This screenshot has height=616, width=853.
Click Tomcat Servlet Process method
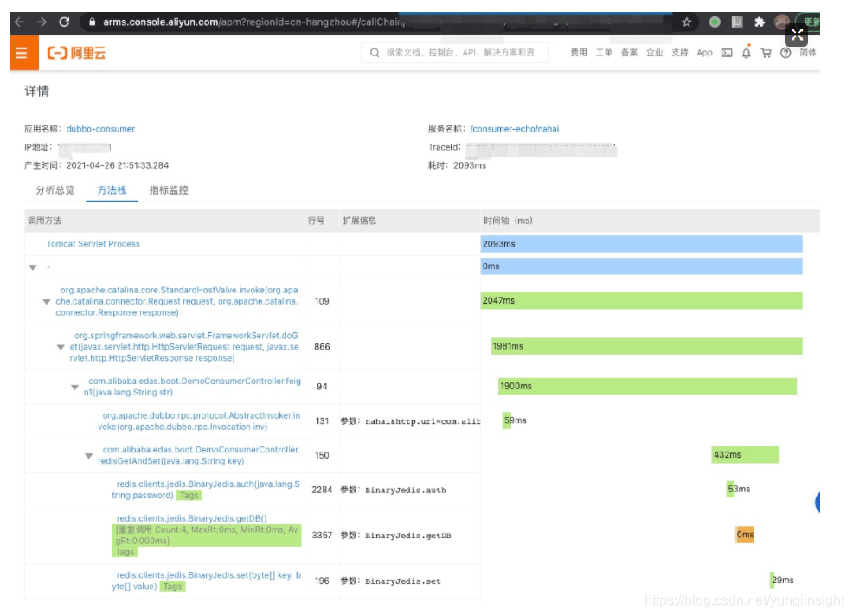(93, 244)
